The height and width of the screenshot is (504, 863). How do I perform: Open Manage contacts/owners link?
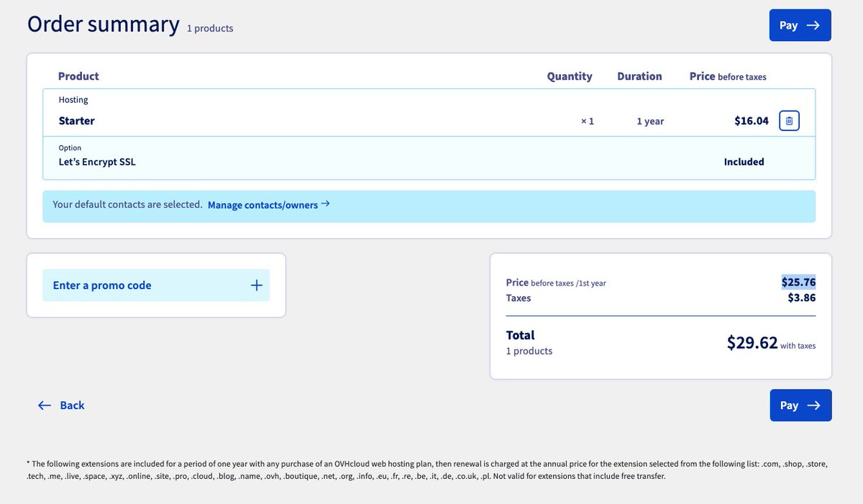[x=269, y=205]
